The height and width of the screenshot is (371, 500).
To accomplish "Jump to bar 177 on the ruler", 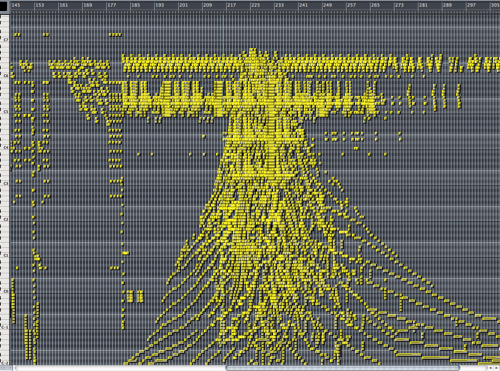I will [112, 5].
